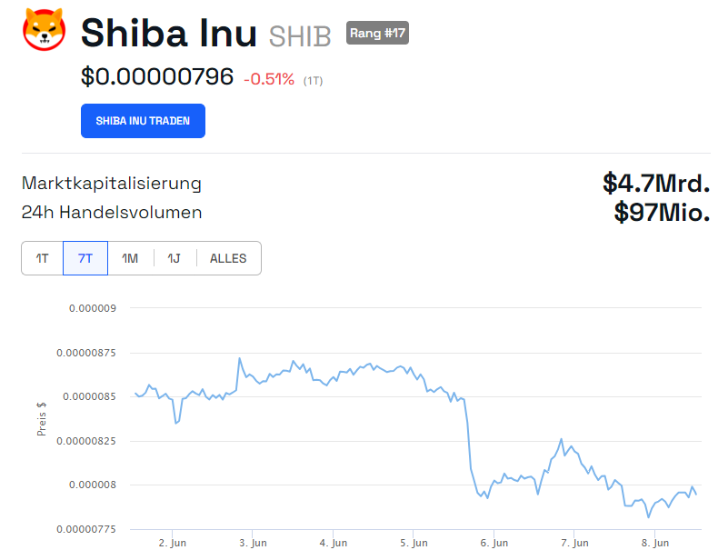The image size is (728, 560).
Task: Click the Shiba Inu title heading
Action: [168, 34]
